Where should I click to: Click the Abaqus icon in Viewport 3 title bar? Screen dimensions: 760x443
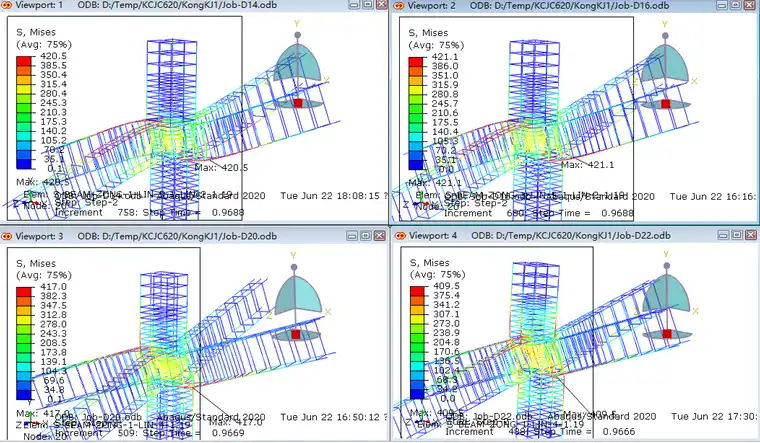point(6,236)
